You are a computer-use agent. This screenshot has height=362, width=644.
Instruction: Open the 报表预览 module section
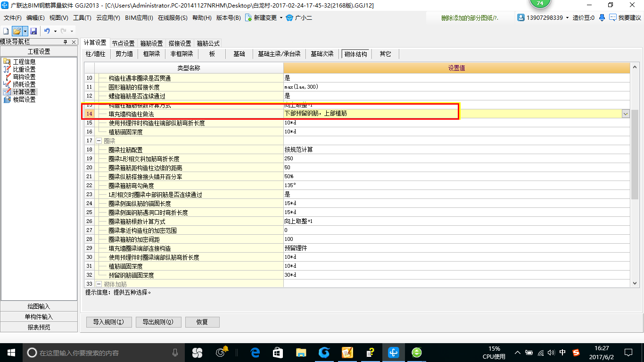tap(39, 327)
